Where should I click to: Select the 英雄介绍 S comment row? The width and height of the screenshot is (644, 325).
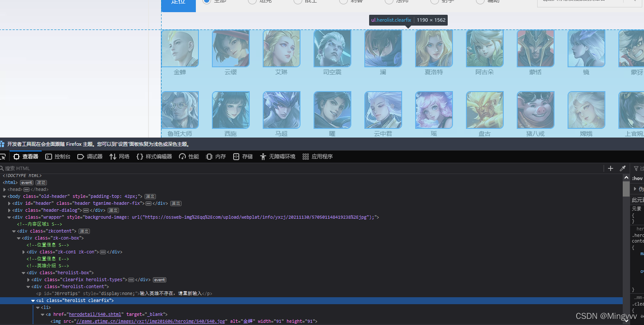click(x=311, y=266)
